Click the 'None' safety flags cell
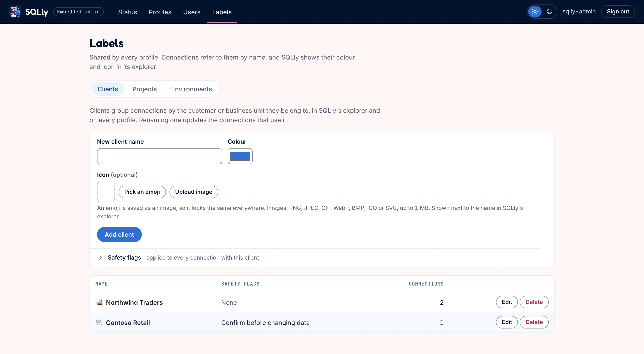 (229, 303)
